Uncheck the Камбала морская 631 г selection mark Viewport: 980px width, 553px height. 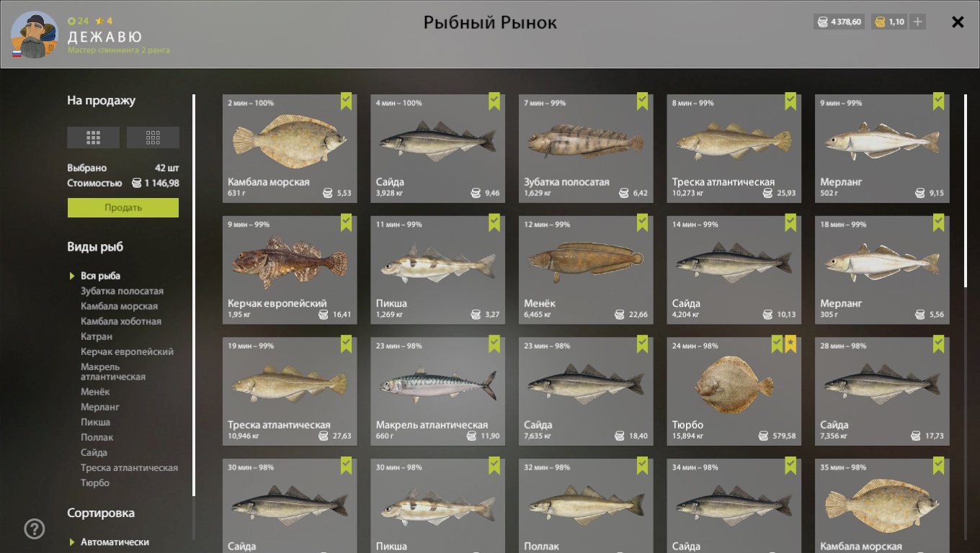tap(346, 101)
